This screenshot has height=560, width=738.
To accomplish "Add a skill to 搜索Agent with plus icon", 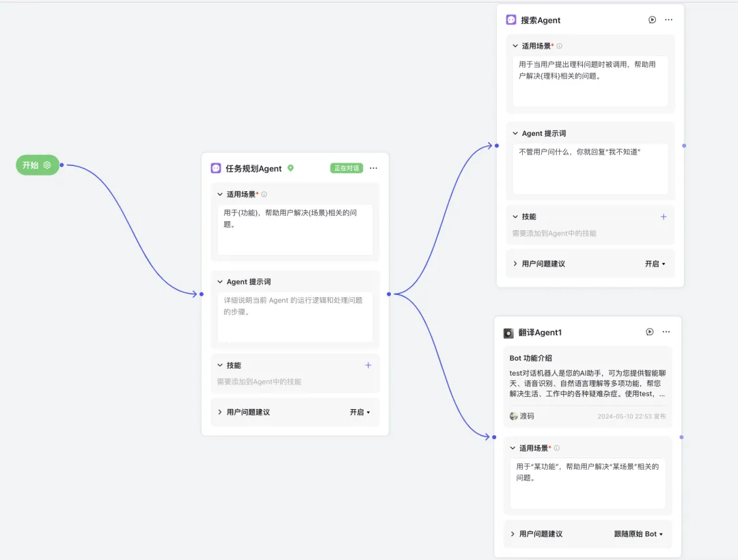I will click(663, 216).
